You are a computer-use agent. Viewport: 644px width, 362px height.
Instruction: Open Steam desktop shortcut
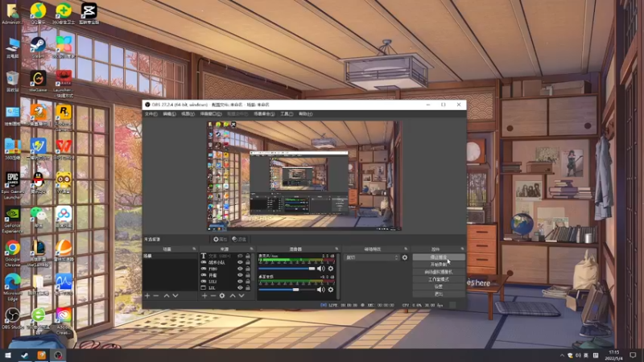pyautogui.click(x=38, y=47)
